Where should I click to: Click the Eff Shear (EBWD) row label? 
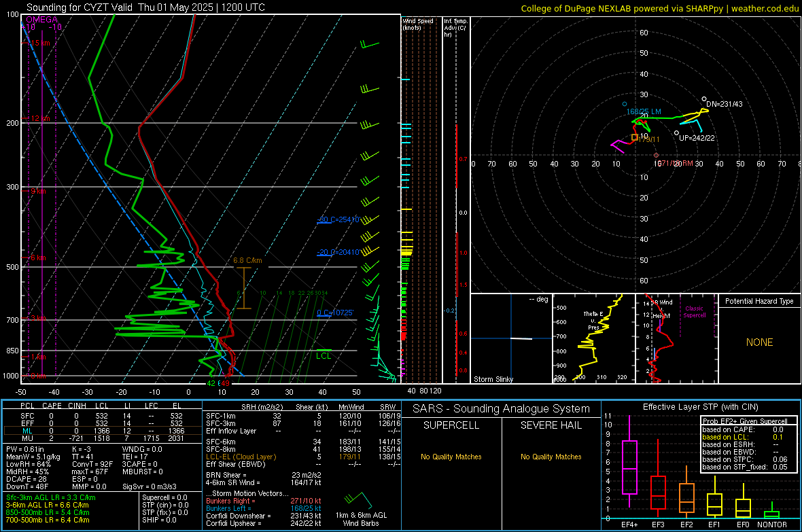[235, 464]
